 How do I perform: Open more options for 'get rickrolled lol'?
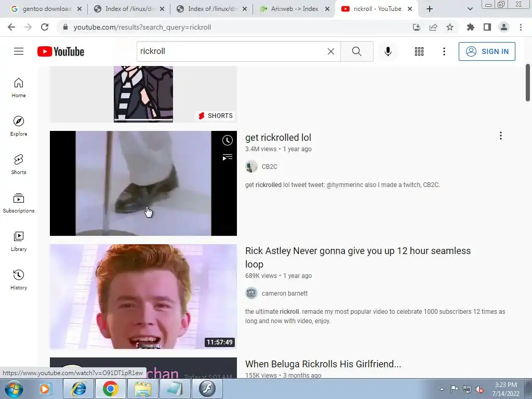[x=500, y=136]
